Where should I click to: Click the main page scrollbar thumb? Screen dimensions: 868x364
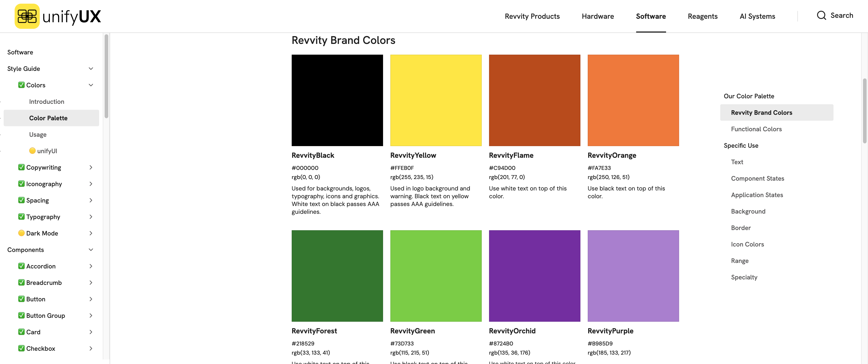pyautogui.click(x=865, y=111)
